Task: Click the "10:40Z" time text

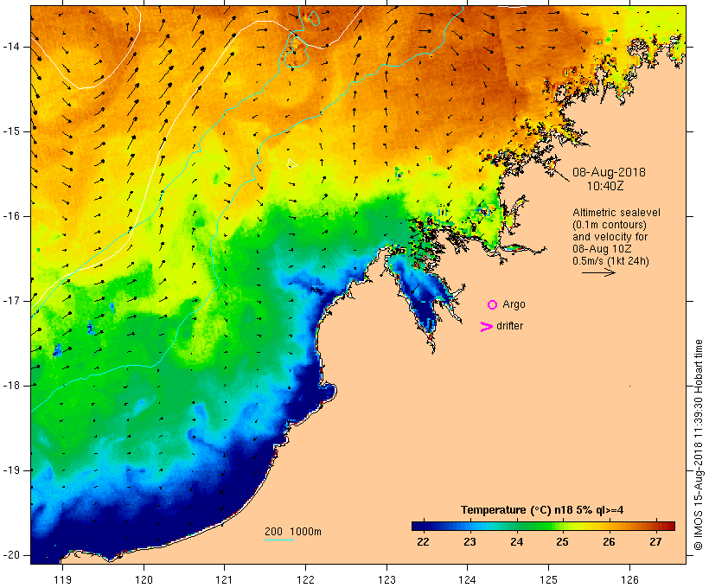Action: coord(605,186)
